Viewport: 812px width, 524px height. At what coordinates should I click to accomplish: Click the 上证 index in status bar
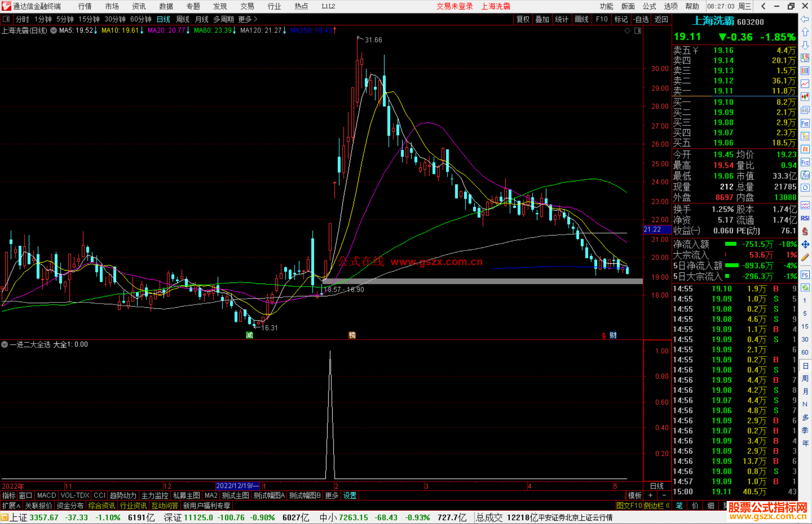click(18, 518)
